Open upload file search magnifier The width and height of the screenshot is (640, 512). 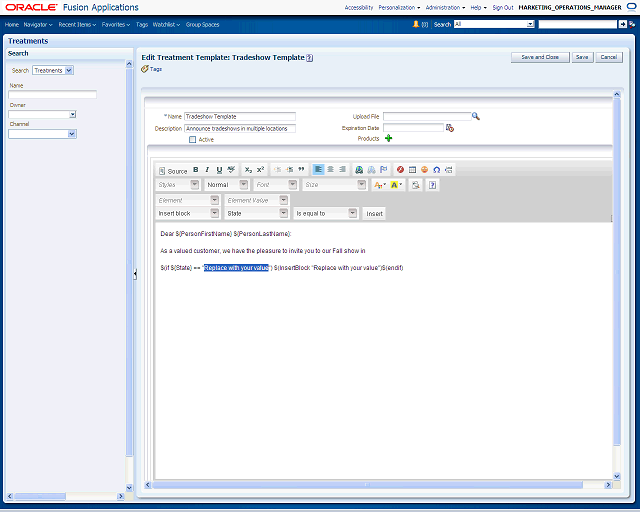(x=476, y=116)
